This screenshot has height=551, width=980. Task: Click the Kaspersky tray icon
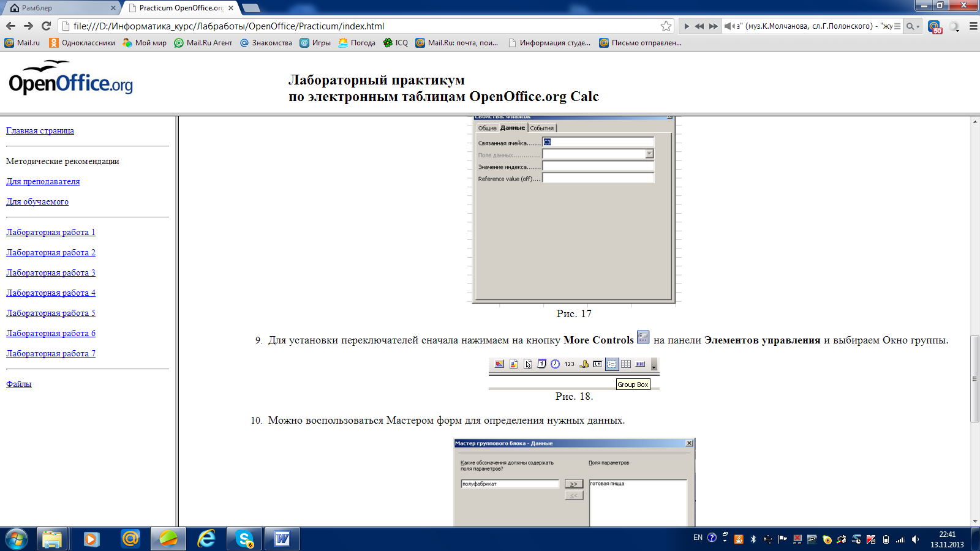871,539
